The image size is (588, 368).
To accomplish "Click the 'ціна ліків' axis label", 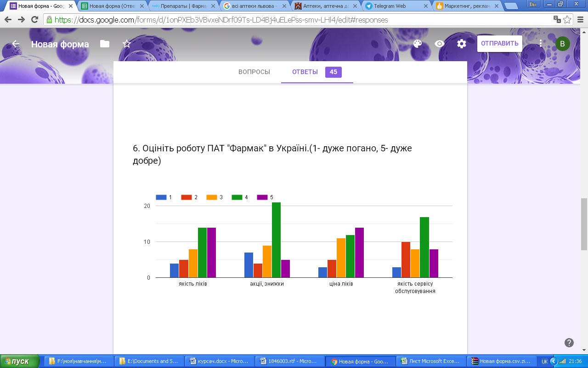I will click(341, 284).
